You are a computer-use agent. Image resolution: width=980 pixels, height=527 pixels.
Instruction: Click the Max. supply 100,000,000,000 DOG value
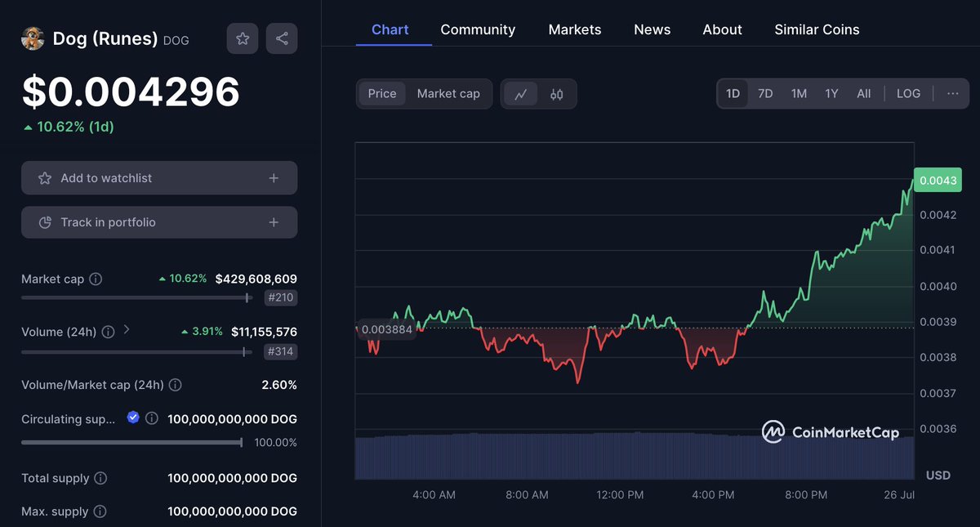(232, 511)
